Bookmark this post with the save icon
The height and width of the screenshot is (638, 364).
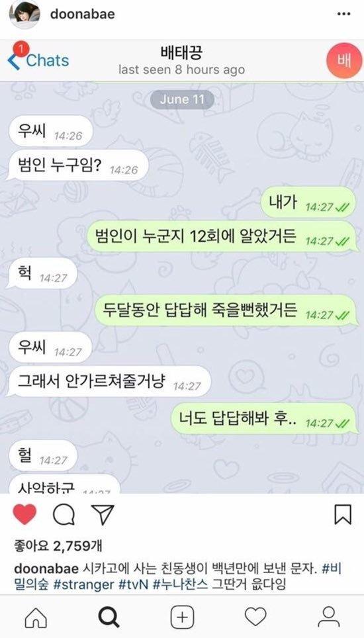coord(342,515)
